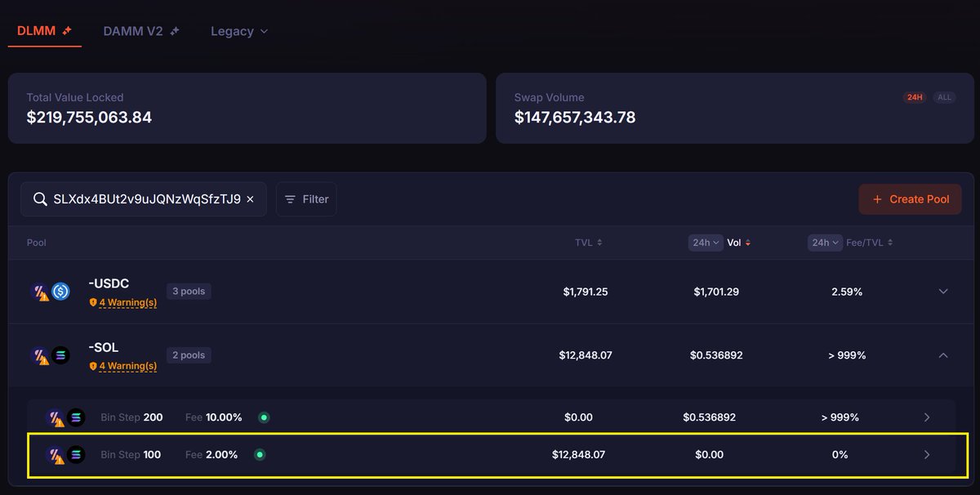Image resolution: width=980 pixels, height=495 pixels.
Task: Click the warning token icon in -SOL row
Action: (40, 355)
